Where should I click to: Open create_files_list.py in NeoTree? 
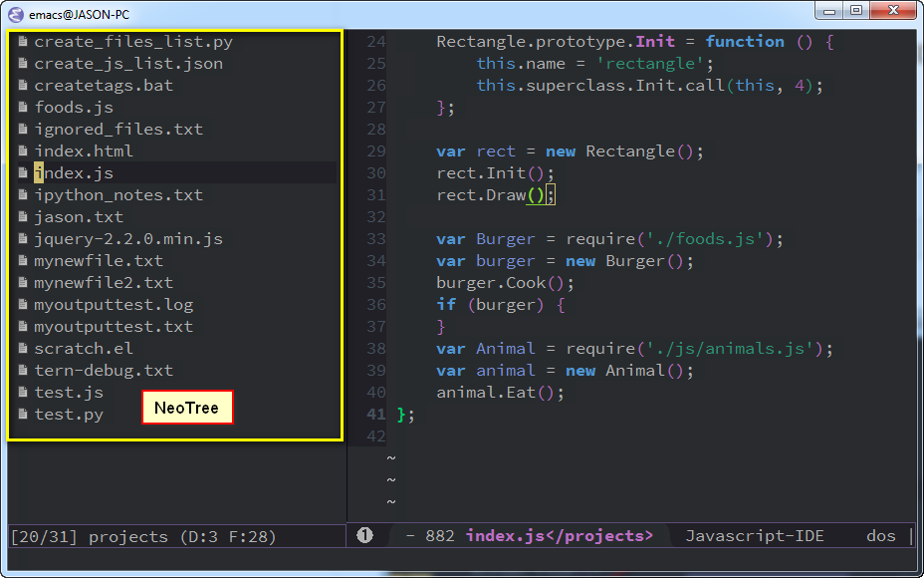pyautogui.click(x=133, y=42)
